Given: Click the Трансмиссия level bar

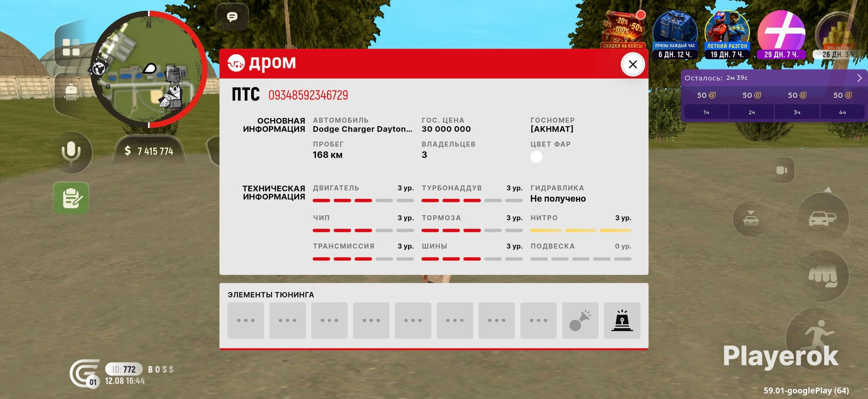Looking at the screenshot, I should click(x=363, y=259).
